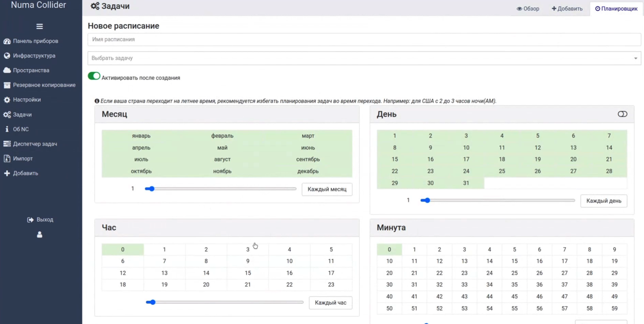The image size is (644, 324).
Task: Select декабрь in the month grid
Action: (x=308, y=171)
